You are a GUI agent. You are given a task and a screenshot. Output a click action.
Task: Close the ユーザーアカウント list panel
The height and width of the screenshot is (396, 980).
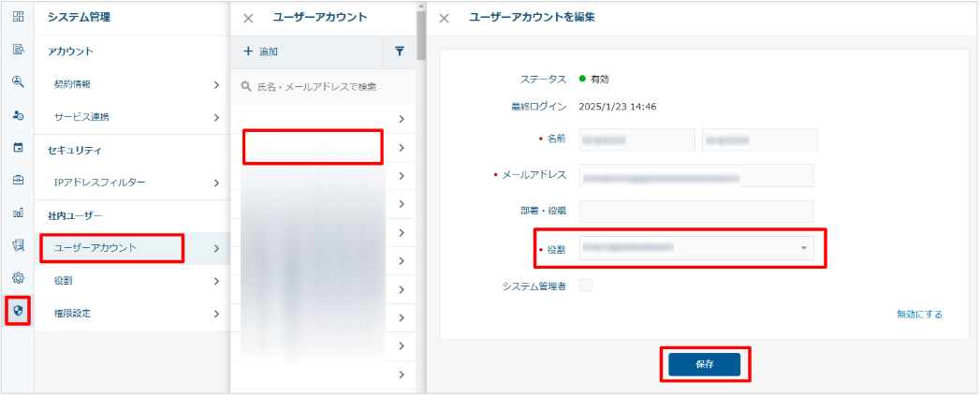(248, 18)
